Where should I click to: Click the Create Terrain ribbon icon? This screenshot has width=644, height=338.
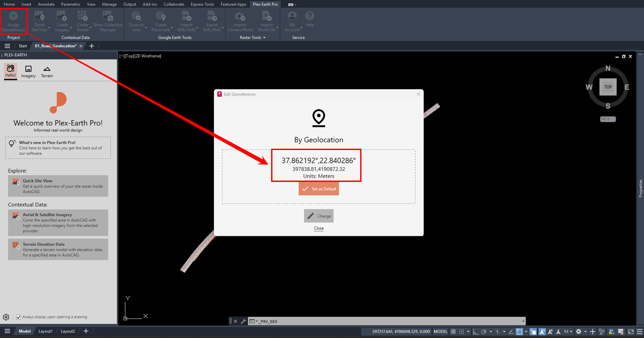point(82,21)
